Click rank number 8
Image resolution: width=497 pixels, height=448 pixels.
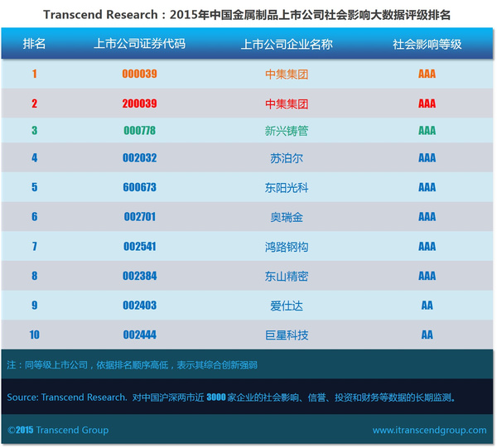pos(34,276)
